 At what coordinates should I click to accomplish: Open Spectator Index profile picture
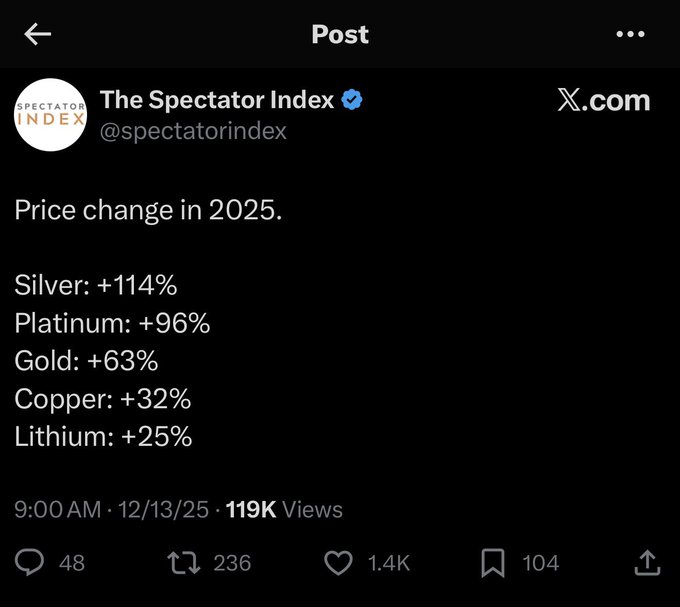[50, 114]
